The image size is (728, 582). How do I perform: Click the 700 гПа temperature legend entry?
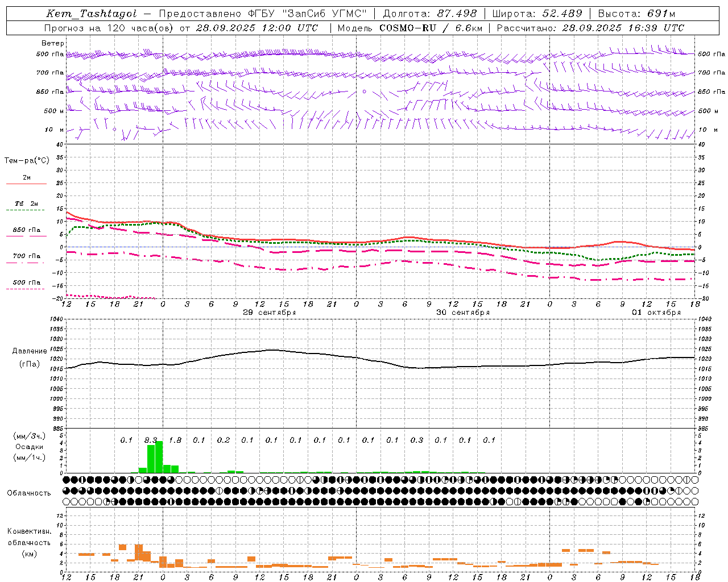(26, 256)
